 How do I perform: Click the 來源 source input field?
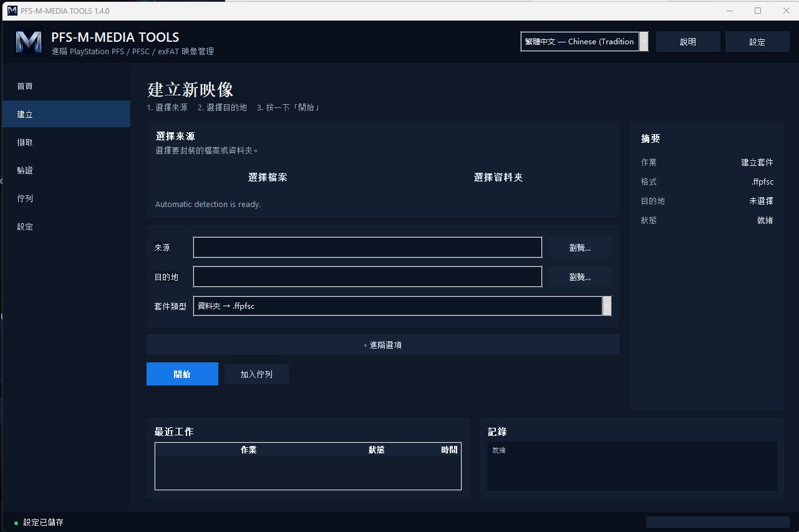pyautogui.click(x=367, y=248)
